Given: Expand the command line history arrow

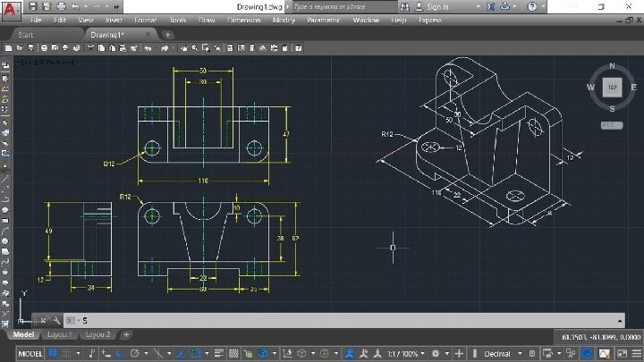Looking at the screenshot, I should pyautogui.click(x=619, y=319).
